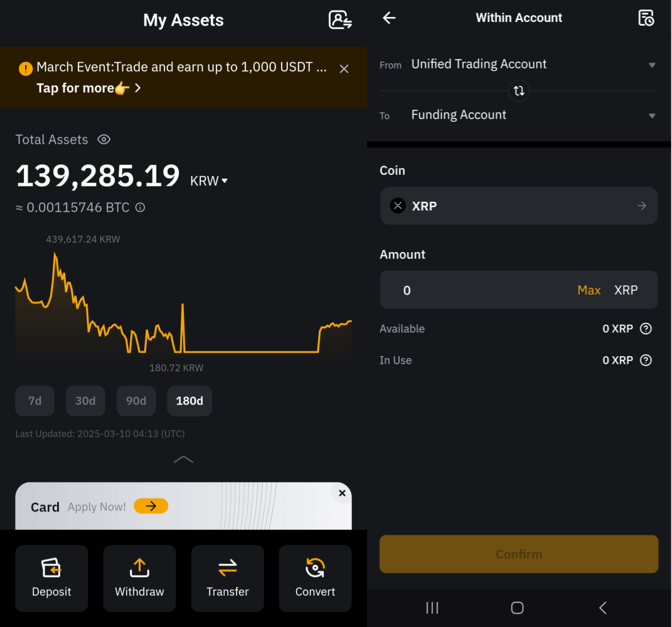
Task: Tap the Android back button
Action: tap(603, 608)
